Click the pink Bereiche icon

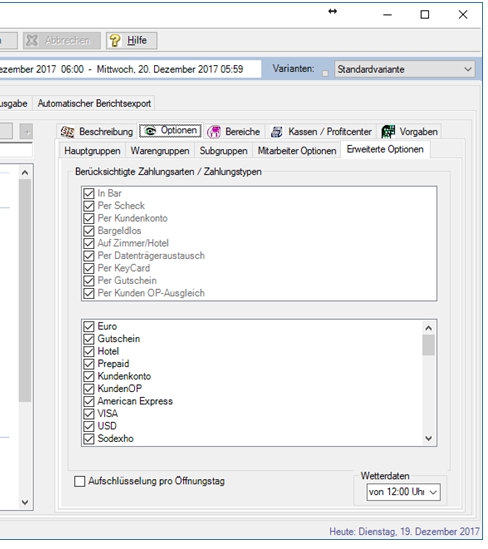coord(214,132)
